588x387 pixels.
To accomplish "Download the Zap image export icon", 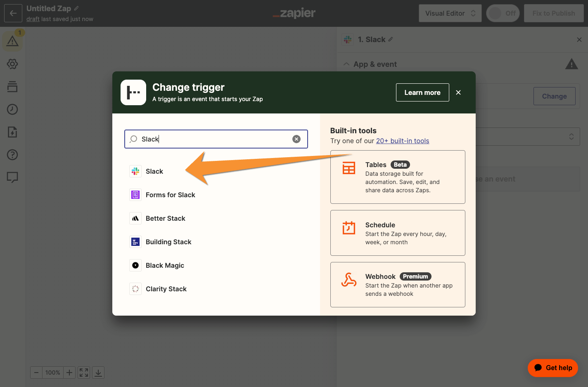I will click(x=98, y=373).
